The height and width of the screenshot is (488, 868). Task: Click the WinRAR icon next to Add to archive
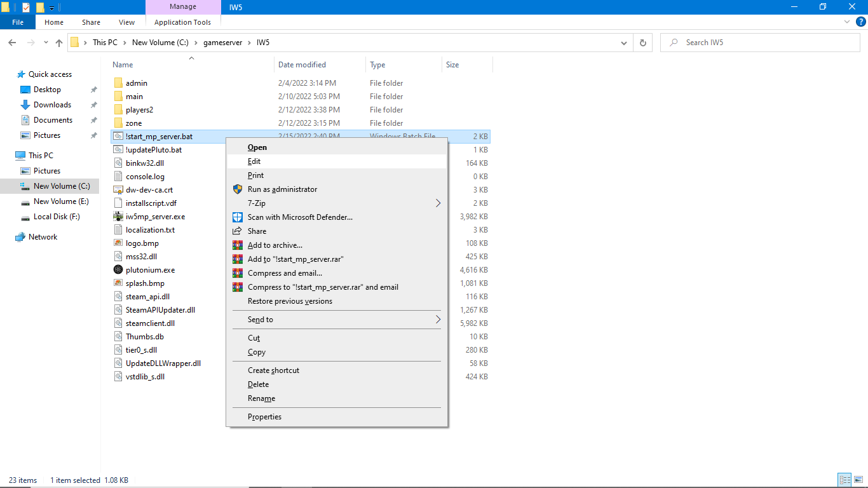point(238,245)
